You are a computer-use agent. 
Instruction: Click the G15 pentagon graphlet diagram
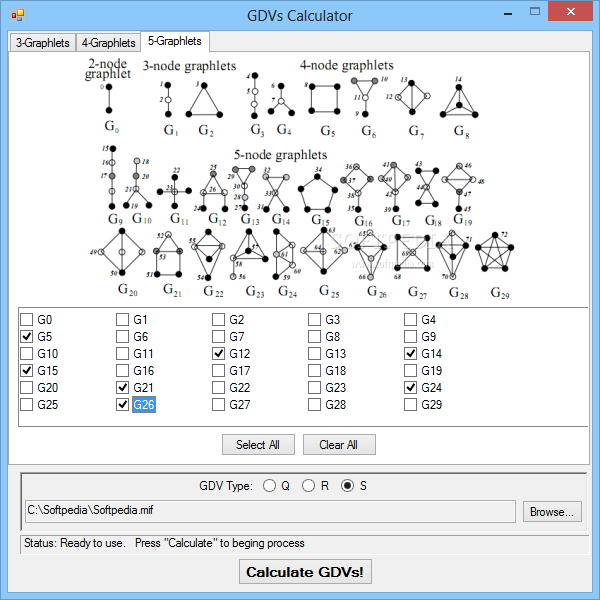click(318, 192)
